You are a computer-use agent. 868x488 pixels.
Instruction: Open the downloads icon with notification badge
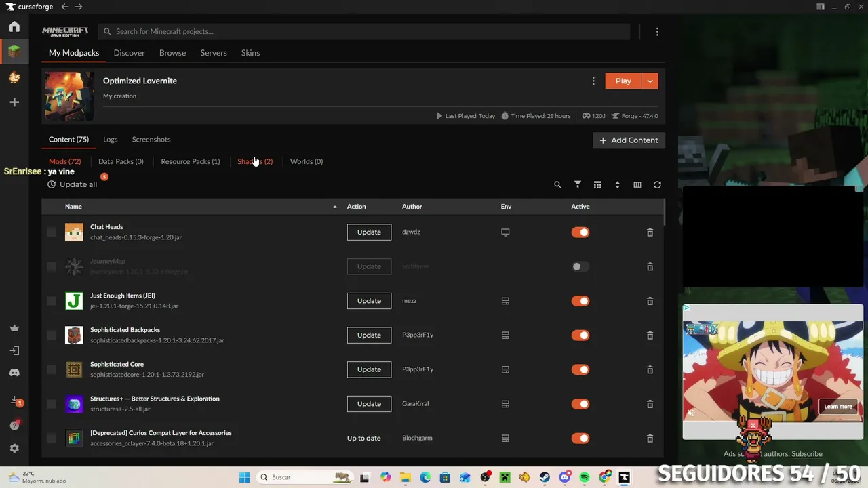coord(15,401)
